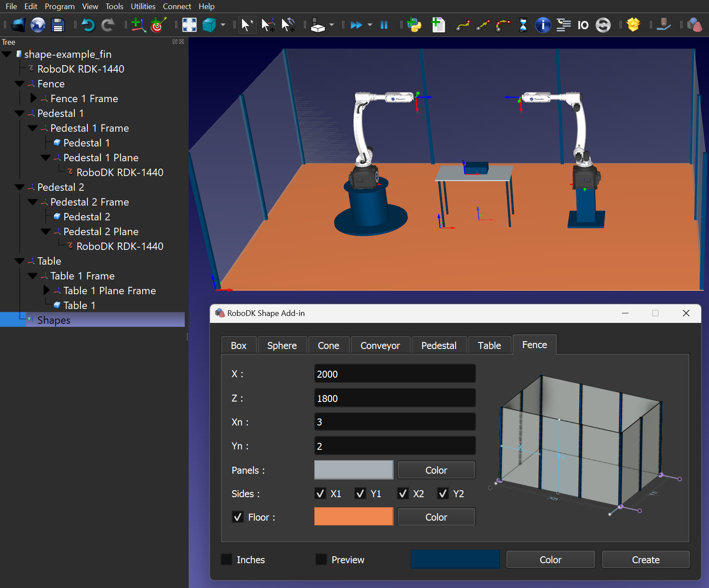Choose the select cursor tool
This screenshot has height=588, width=709.
(x=247, y=25)
